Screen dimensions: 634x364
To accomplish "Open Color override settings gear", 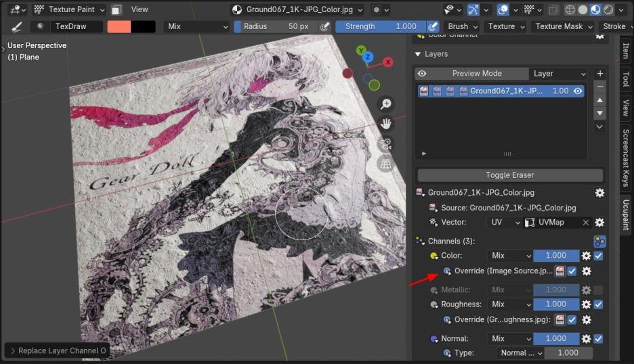I will tap(587, 271).
